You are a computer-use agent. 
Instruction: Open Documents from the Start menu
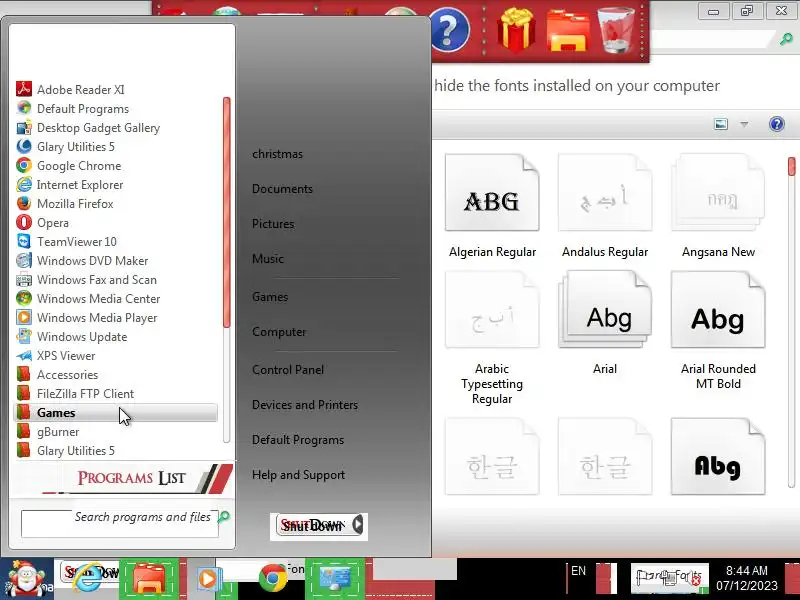coord(282,189)
